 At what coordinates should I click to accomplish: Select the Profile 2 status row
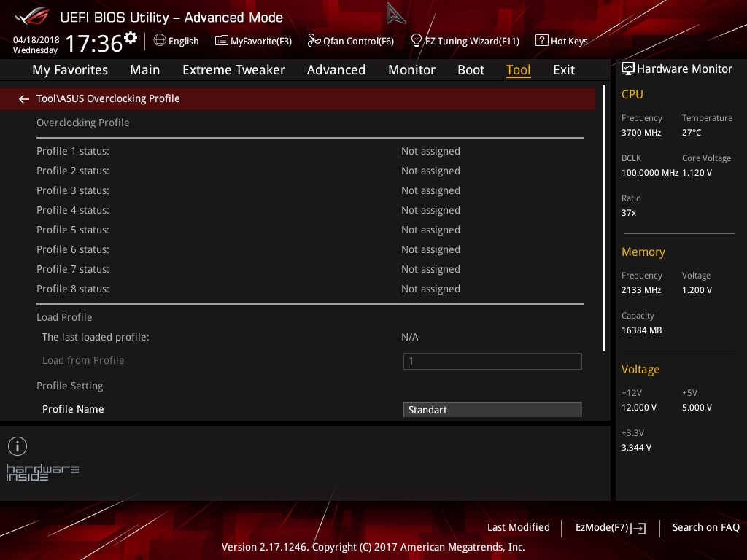[309, 171]
